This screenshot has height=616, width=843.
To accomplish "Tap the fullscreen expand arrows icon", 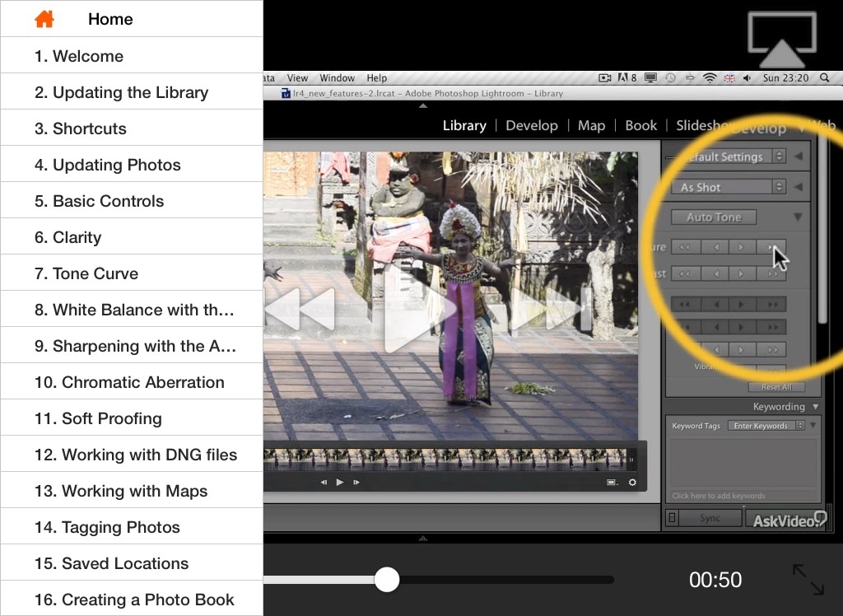I will pyautogui.click(x=808, y=580).
